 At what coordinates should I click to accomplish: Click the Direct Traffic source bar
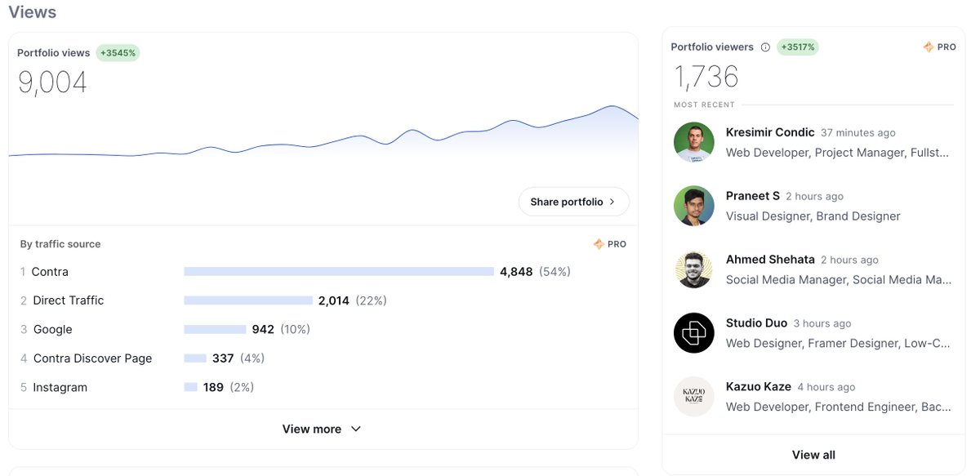pos(248,300)
